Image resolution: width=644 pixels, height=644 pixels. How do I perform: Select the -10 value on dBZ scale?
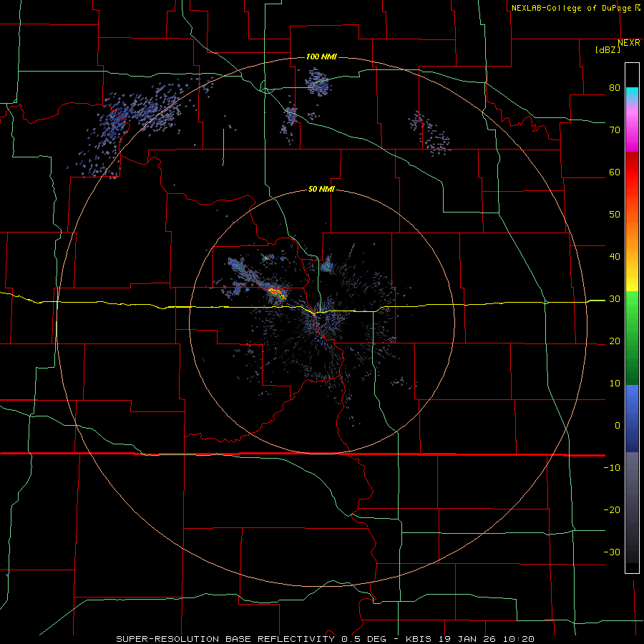612,468
